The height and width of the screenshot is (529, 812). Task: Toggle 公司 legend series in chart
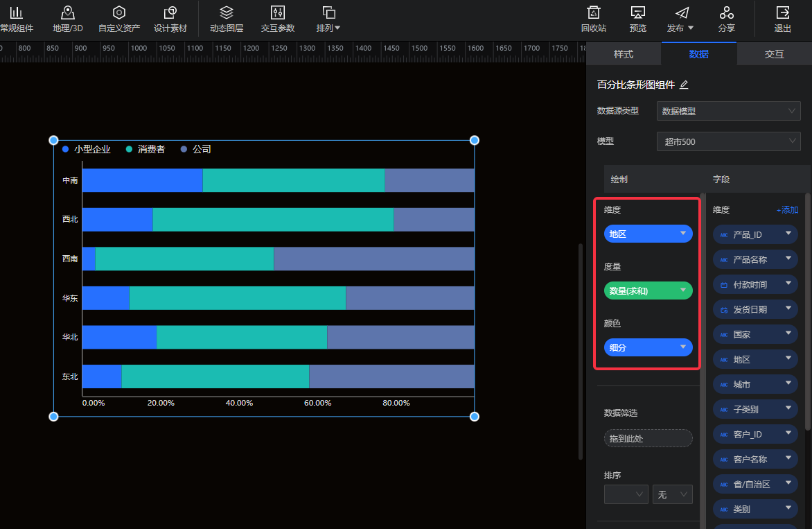click(196, 149)
